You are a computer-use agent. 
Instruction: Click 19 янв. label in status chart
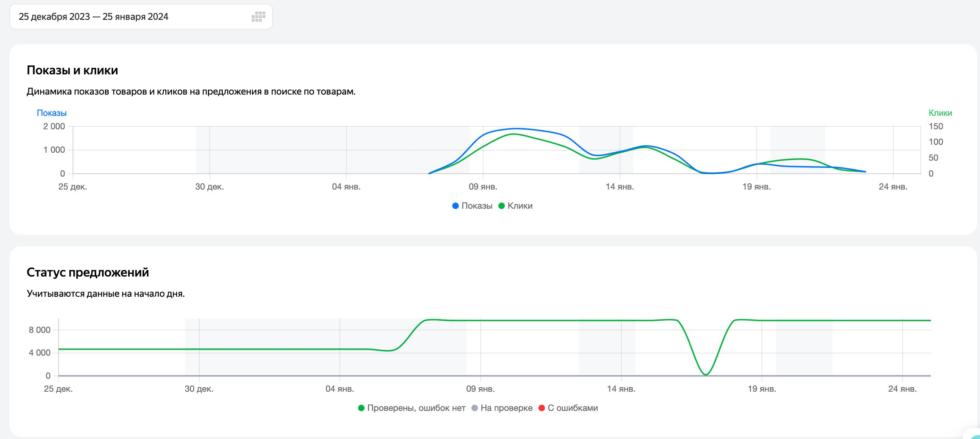click(x=762, y=389)
